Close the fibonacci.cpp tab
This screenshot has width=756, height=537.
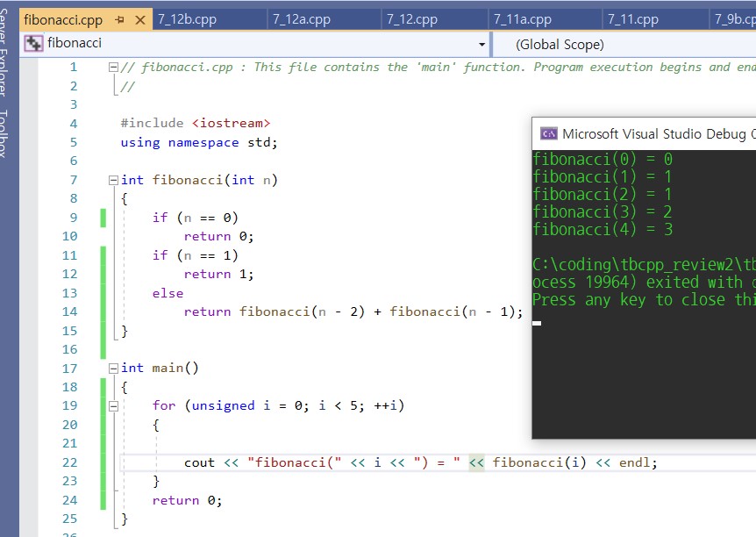coord(139,19)
